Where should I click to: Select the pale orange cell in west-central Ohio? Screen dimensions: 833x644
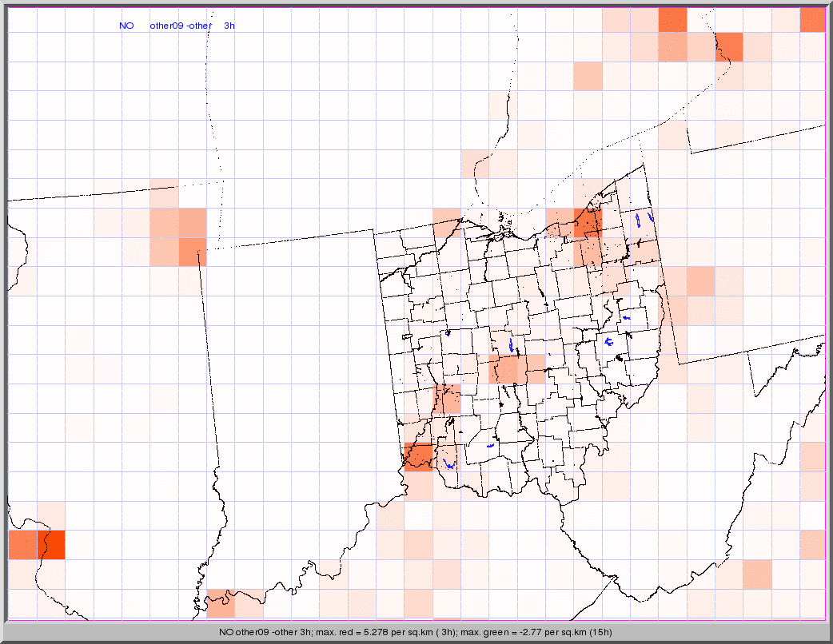(446, 399)
